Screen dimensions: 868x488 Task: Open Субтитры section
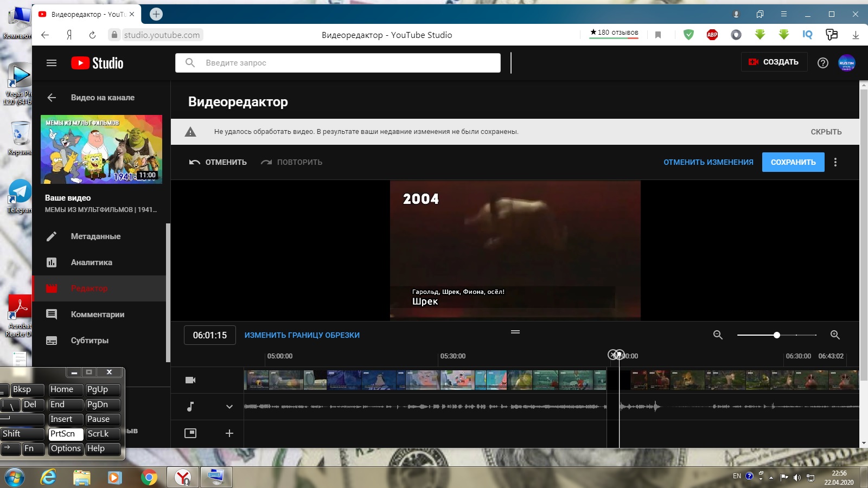tap(99, 341)
